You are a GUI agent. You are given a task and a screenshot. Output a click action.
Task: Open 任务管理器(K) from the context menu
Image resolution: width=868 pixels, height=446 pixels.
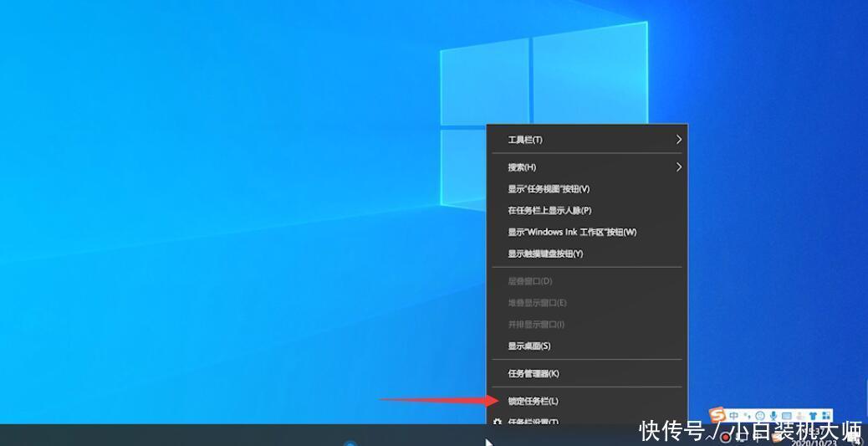(x=587, y=373)
